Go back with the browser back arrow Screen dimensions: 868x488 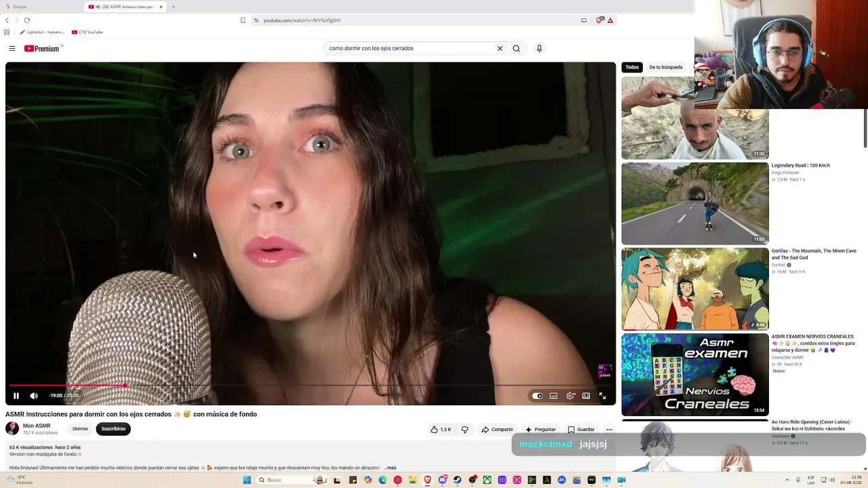point(7,20)
